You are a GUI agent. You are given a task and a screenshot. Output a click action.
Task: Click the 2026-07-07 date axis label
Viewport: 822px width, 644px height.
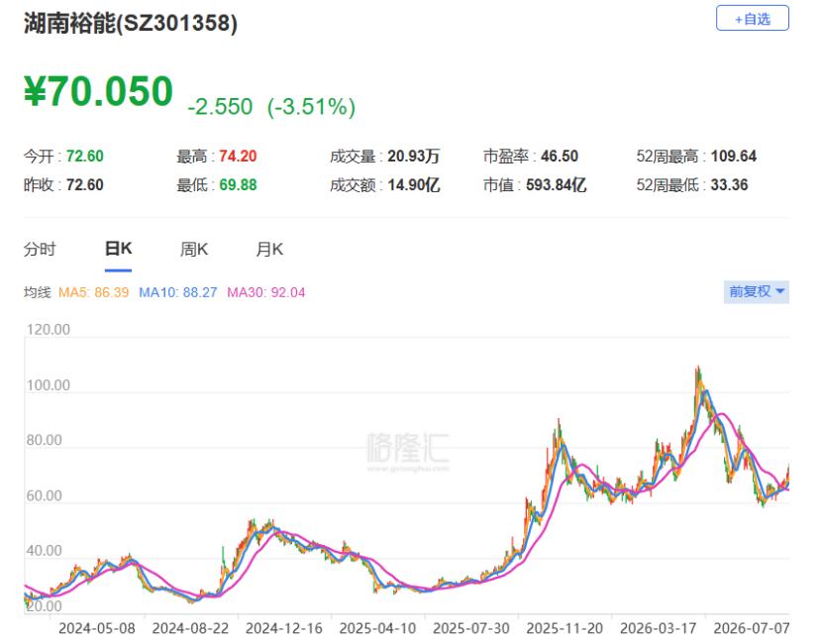click(x=752, y=628)
